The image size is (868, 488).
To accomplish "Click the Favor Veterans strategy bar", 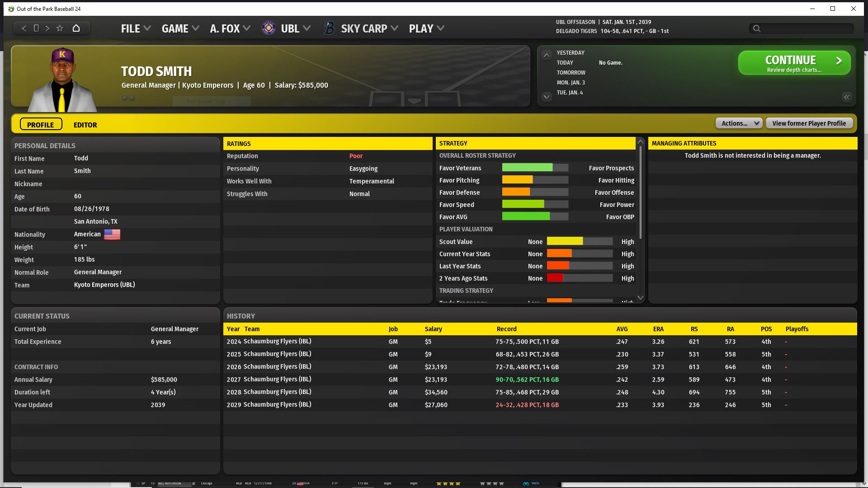I will click(535, 168).
